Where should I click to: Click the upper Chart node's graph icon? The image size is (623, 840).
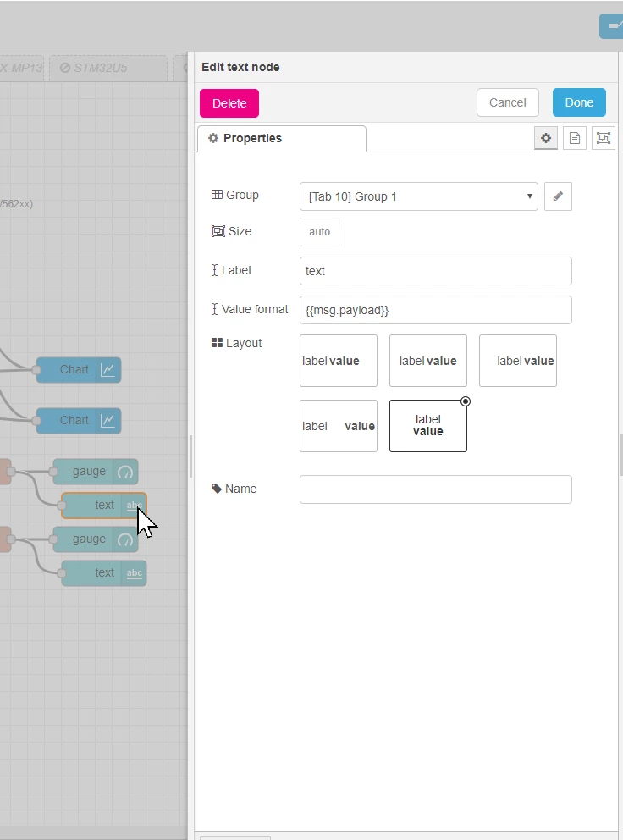pyautogui.click(x=108, y=370)
